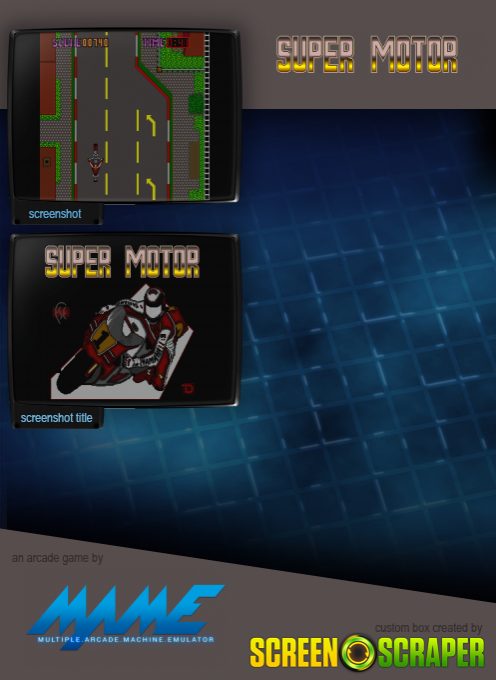This screenshot has width=496, height=680.
Task: Click the gameplay screenshot thumbnail
Action: 124,116
